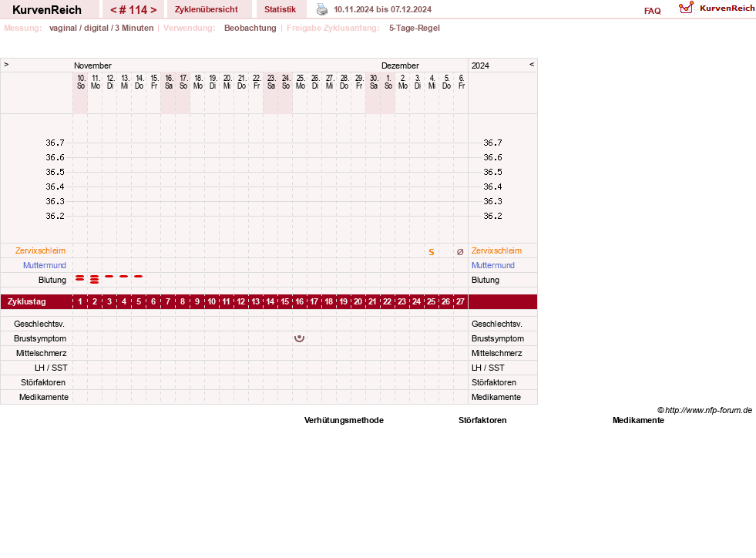Click the 5-Tage-Regel setting text
756x558 pixels.
(x=415, y=28)
